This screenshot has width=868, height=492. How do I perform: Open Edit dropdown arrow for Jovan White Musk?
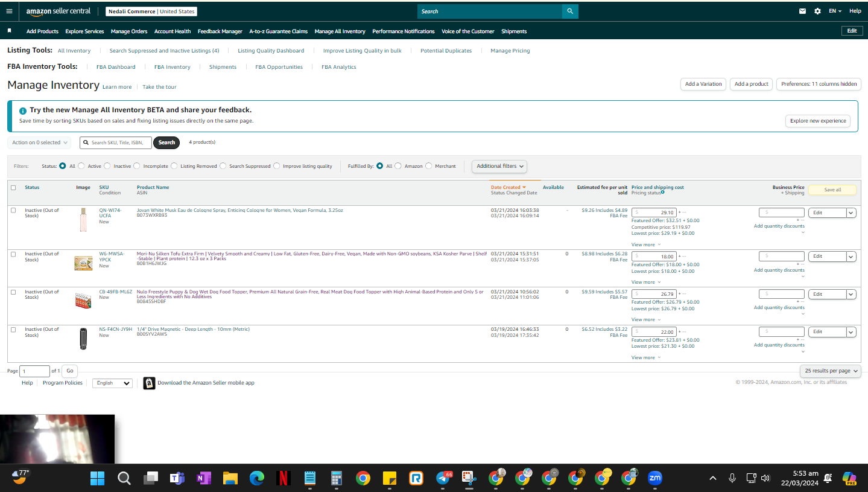[851, 212]
